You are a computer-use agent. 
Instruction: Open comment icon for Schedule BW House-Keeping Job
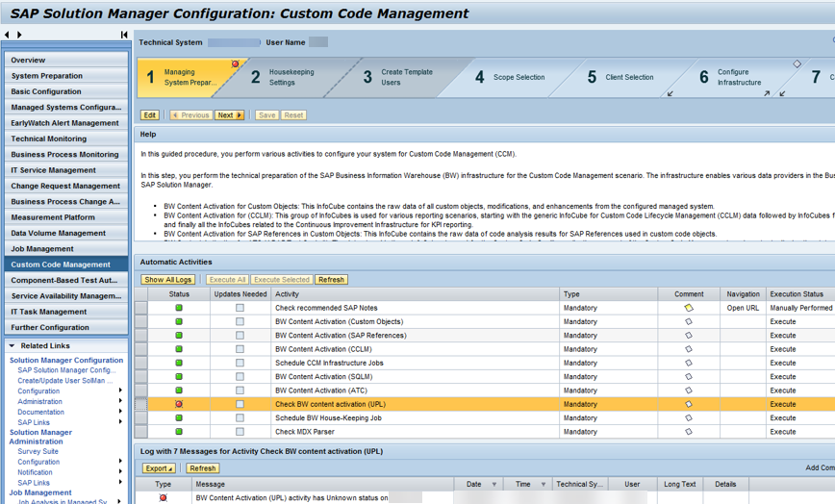click(x=689, y=417)
